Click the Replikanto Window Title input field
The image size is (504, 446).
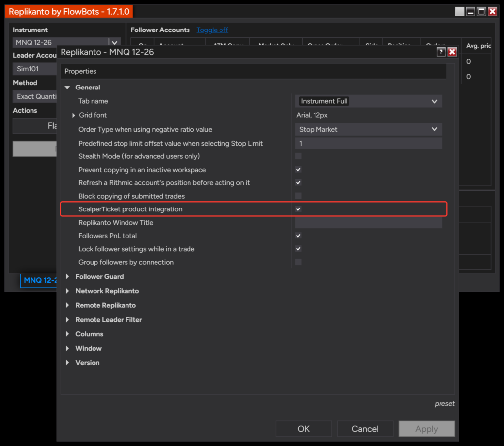tap(368, 223)
